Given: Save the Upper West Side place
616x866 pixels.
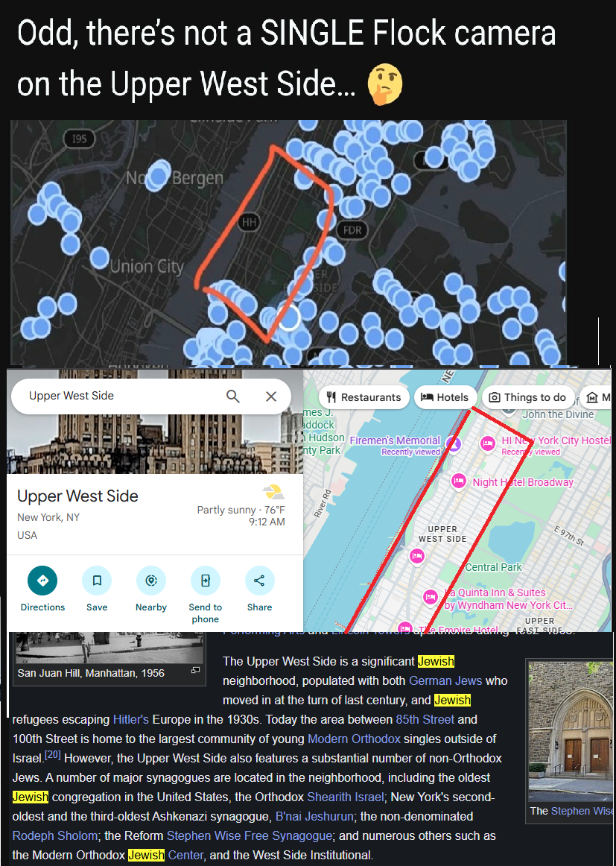Looking at the screenshot, I should [97, 590].
